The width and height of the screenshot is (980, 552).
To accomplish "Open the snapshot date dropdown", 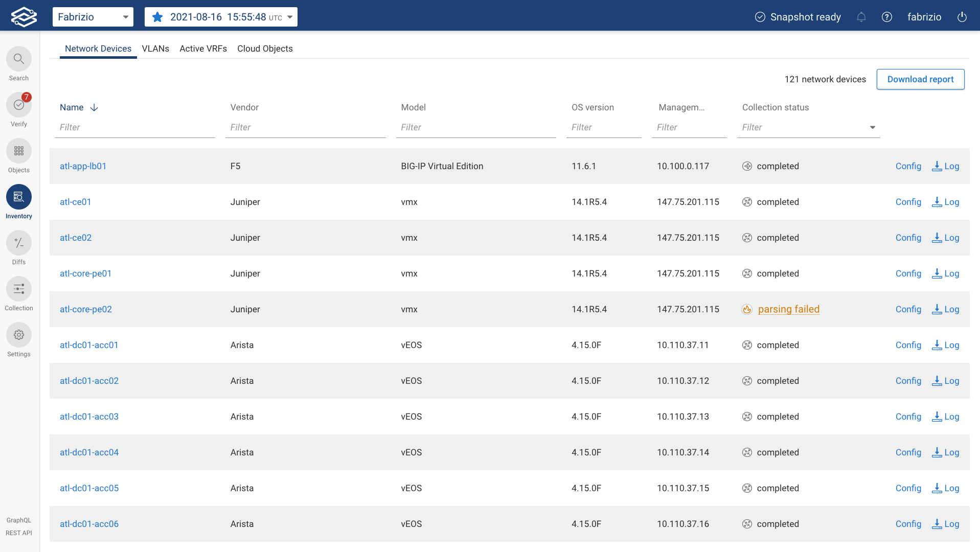I will coord(290,16).
